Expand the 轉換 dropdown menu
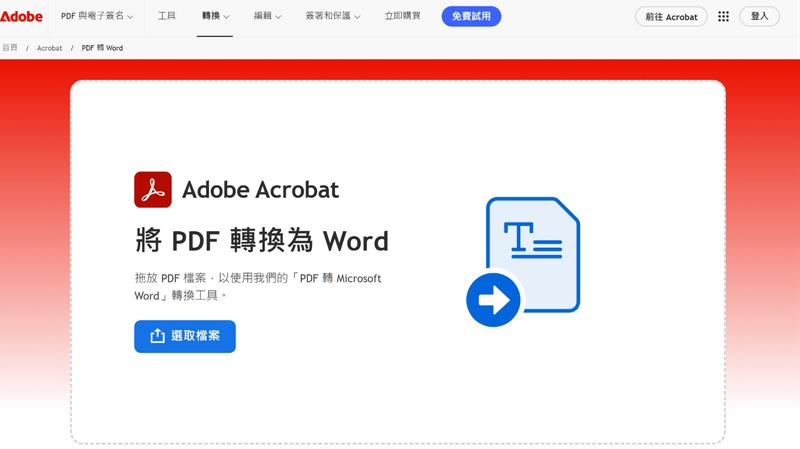 [x=215, y=16]
